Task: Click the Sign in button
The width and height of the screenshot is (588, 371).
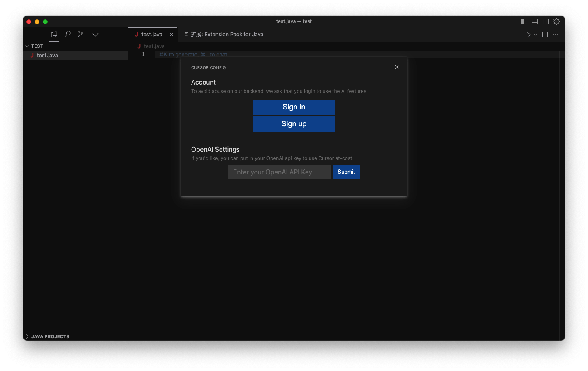Action: (294, 107)
